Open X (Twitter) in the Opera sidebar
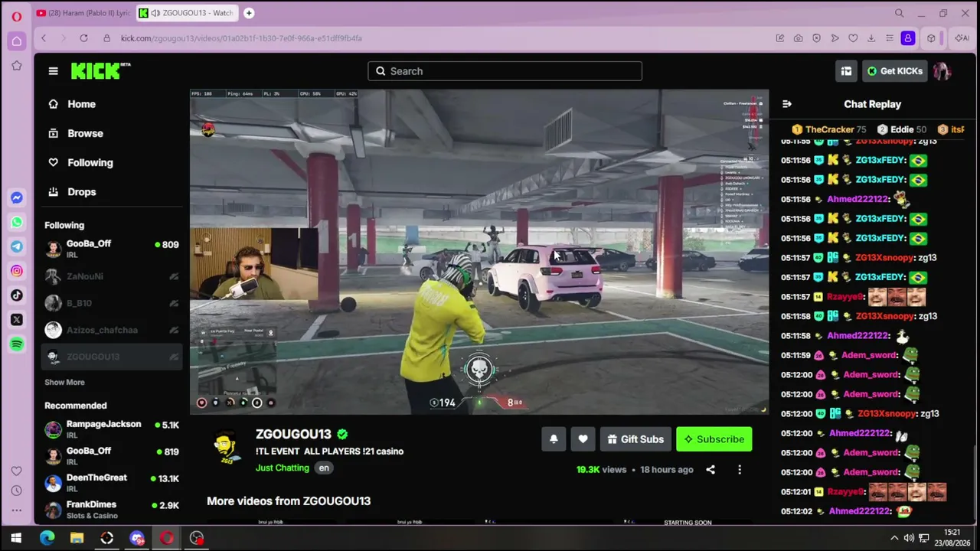Image resolution: width=980 pixels, height=551 pixels. (x=16, y=320)
